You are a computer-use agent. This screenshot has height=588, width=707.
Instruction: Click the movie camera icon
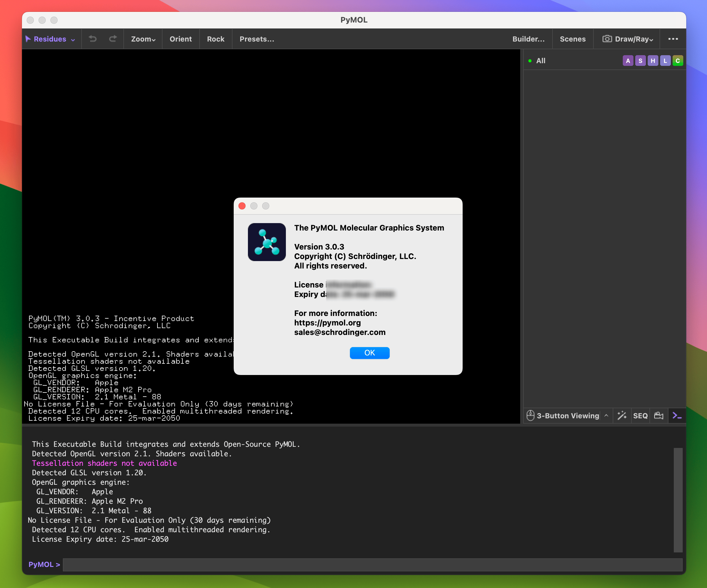659,415
